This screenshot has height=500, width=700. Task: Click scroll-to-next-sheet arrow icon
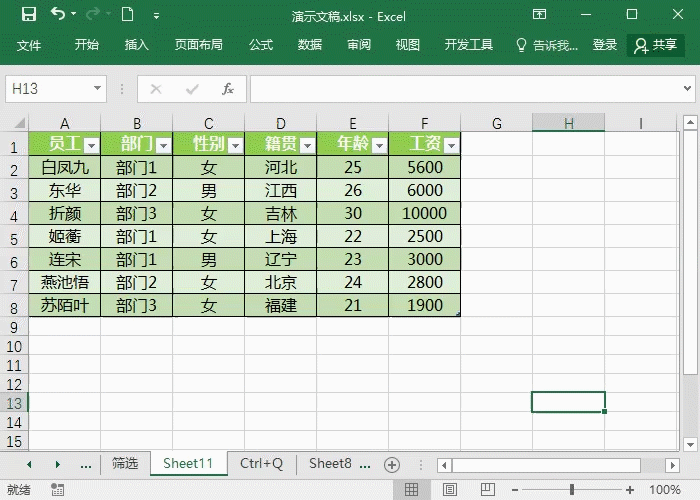click(x=58, y=465)
